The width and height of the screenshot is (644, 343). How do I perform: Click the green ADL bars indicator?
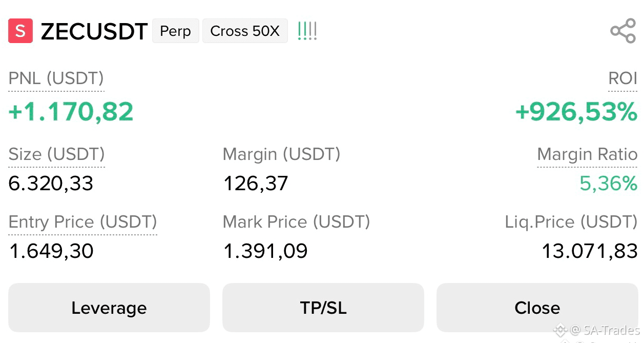pos(307,31)
